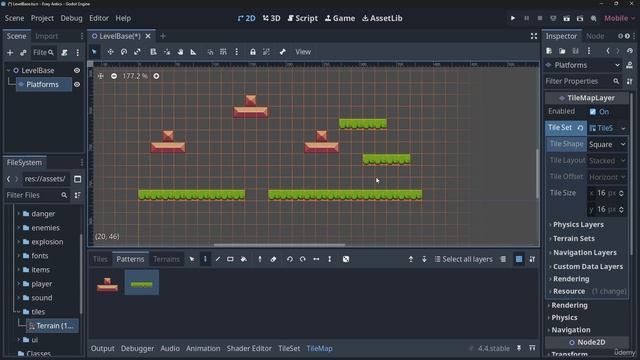Click the random tile dice icon

[346, 259]
